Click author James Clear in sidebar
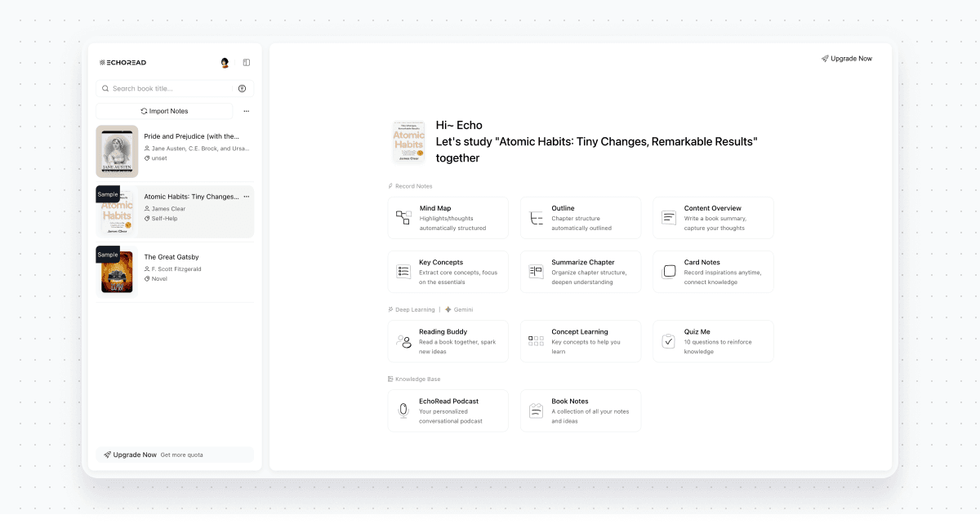Image resolution: width=980 pixels, height=528 pixels. pyautogui.click(x=168, y=209)
